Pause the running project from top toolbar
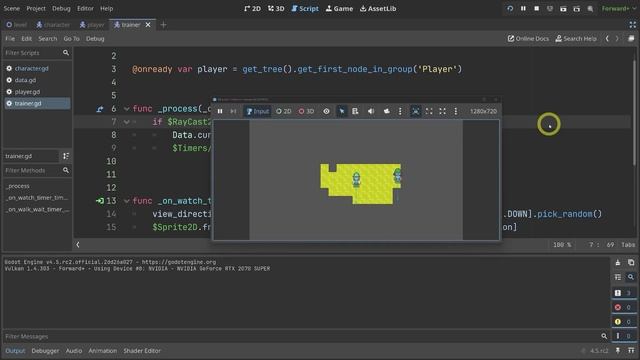This screenshot has width=640, height=360. click(x=523, y=9)
